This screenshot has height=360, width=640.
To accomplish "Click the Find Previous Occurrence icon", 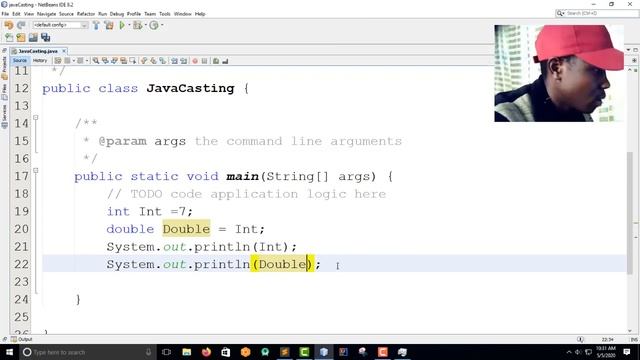I will click(x=105, y=61).
